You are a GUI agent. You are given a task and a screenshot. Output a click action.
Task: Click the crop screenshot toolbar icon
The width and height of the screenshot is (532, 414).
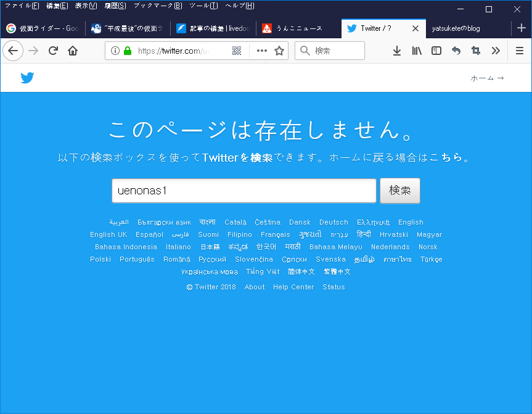point(476,51)
